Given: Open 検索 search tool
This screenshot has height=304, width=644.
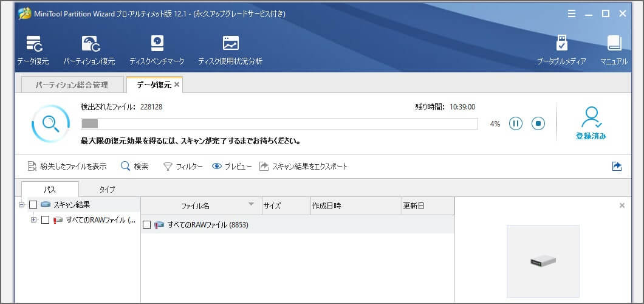Looking at the screenshot, I should click(135, 167).
